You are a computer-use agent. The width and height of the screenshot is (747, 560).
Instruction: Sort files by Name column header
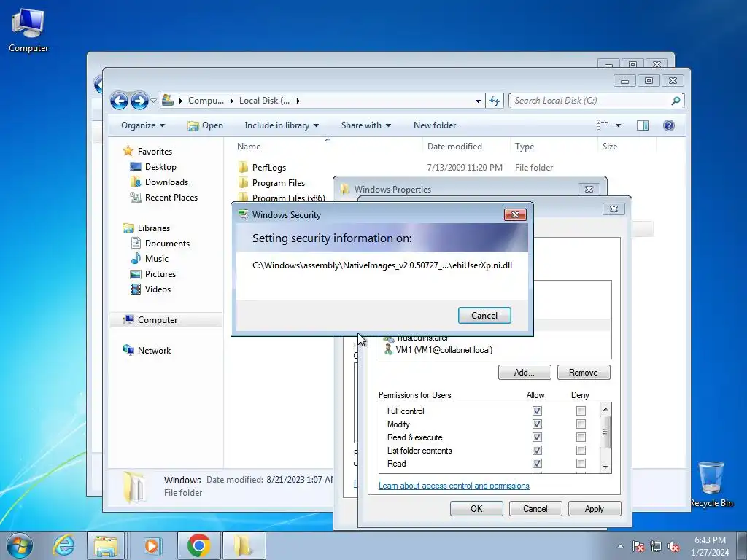pyautogui.click(x=249, y=147)
